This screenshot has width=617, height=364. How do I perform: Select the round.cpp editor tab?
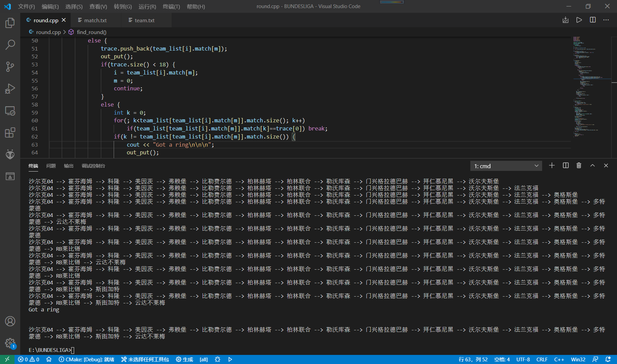[46, 20]
